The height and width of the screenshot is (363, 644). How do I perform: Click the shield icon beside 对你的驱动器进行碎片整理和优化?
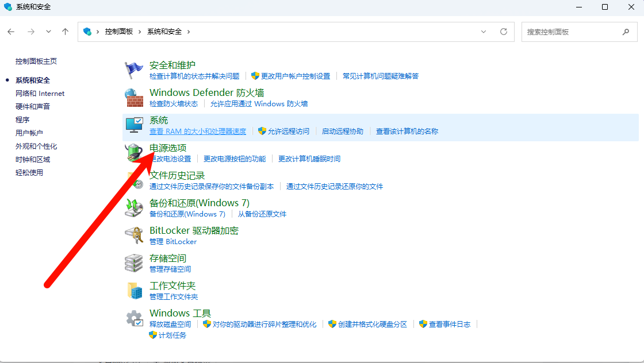tap(207, 324)
